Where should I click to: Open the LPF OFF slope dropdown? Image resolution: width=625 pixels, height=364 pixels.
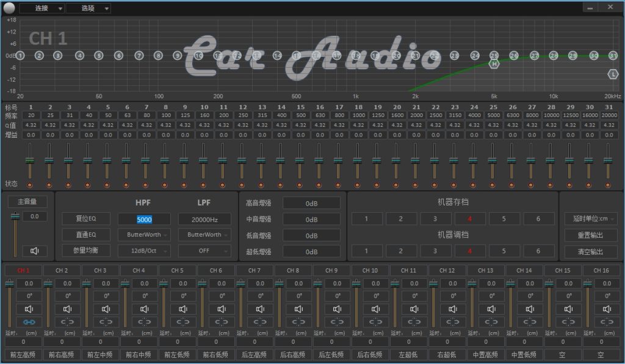[x=204, y=251]
